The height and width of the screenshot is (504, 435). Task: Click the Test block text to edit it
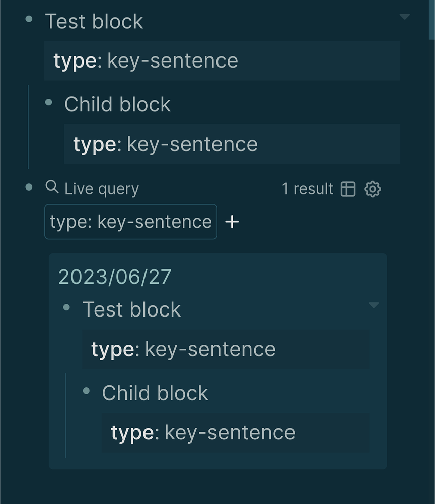[94, 21]
